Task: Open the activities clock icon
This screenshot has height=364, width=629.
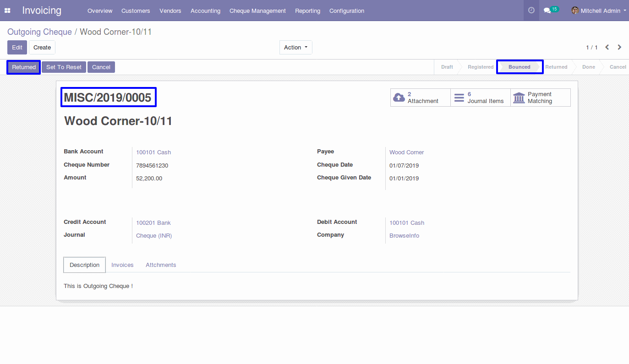Action: (x=531, y=10)
